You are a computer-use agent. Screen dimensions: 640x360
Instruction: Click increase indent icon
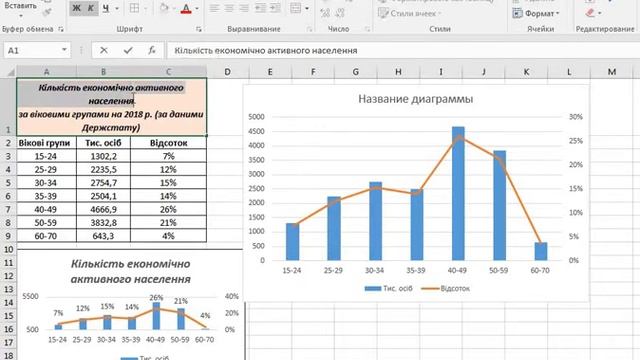(275, 8)
